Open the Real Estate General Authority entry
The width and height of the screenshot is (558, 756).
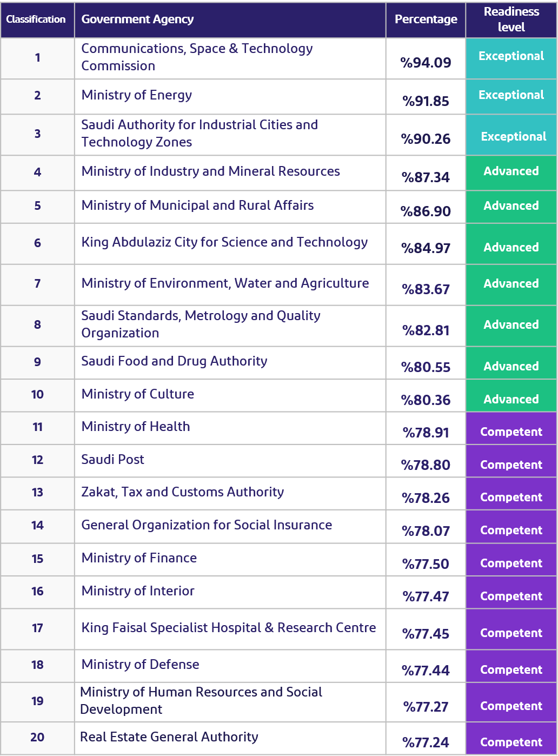pyautogui.click(x=169, y=737)
